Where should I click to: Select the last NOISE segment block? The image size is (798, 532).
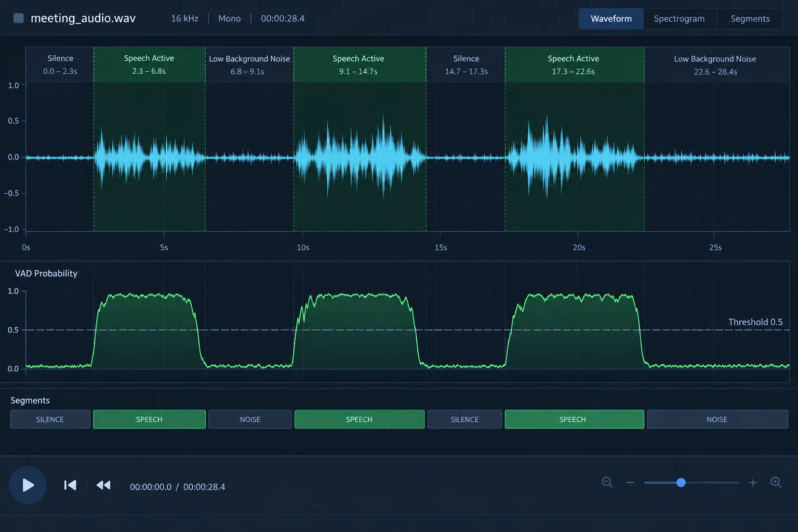pyautogui.click(x=717, y=419)
